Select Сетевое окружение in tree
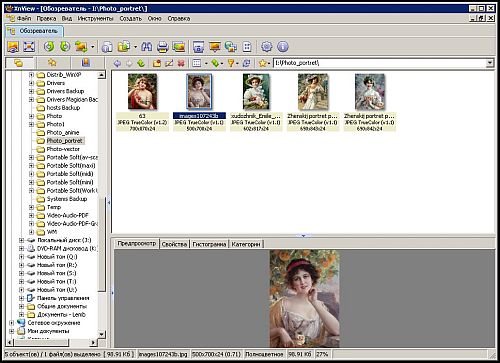Image resolution: width=500 pixels, height=363 pixels. click(x=54, y=323)
